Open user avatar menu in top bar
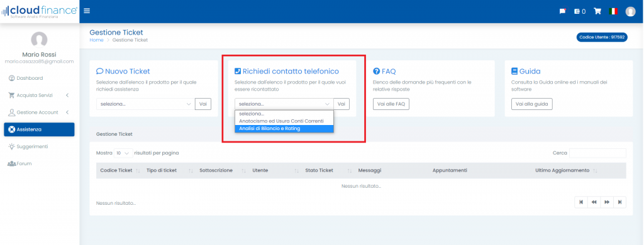644x245 pixels. click(x=630, y=11)
